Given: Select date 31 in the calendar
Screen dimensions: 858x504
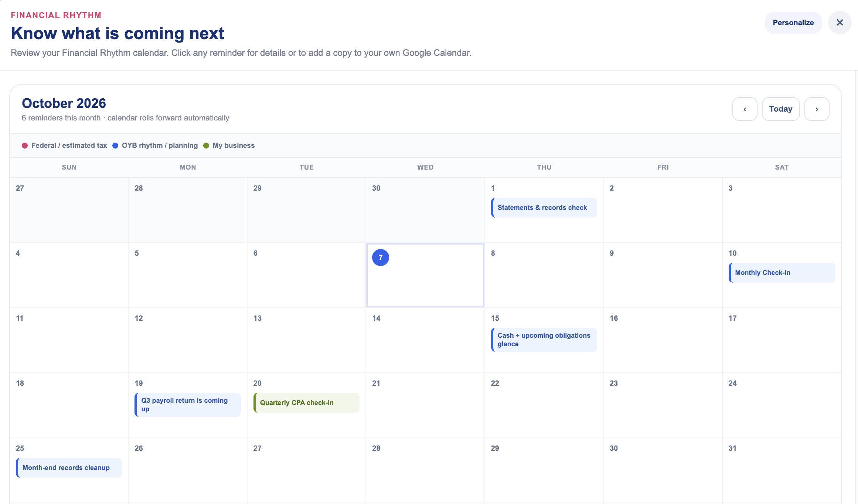Looking at the screenshot, I should point(732,448).
